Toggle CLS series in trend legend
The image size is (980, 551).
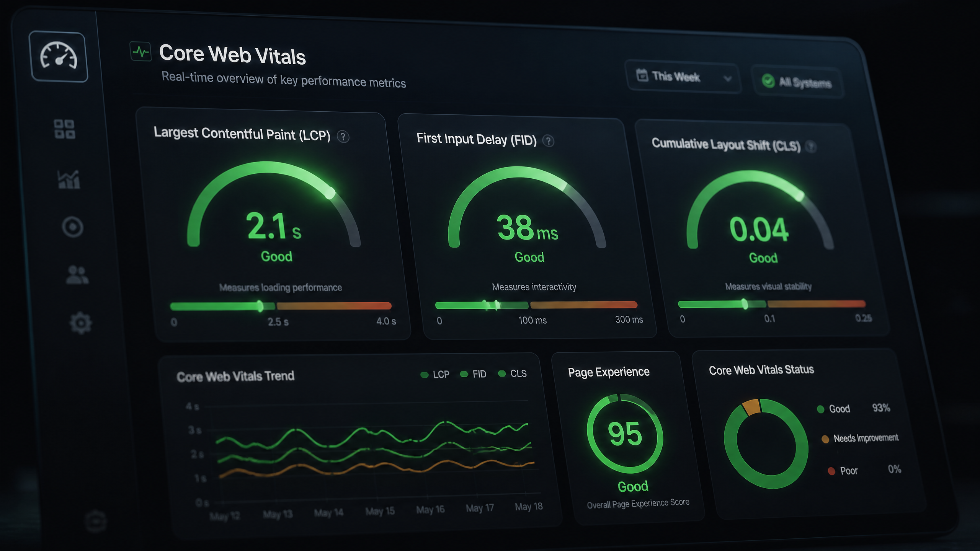[x=512, y=373]
